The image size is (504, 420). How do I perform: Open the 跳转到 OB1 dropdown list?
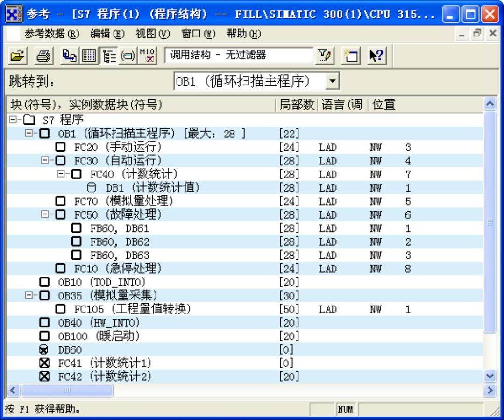pos(332,82)
